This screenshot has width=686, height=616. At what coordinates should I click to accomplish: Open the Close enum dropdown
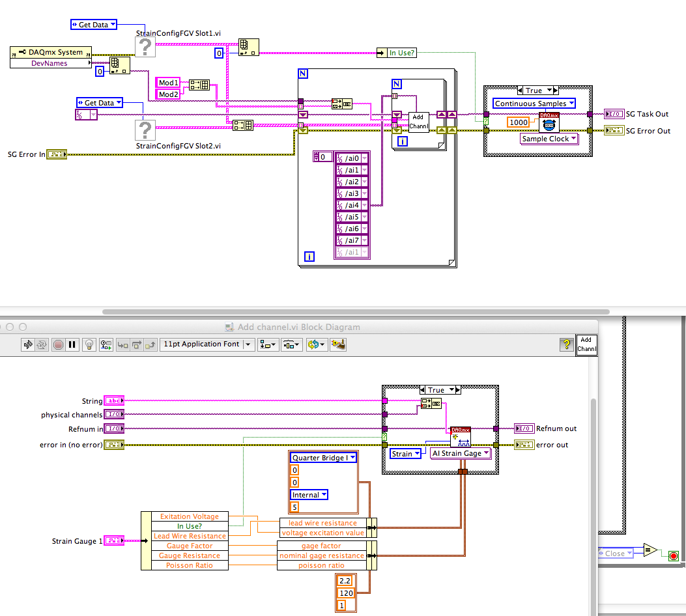click(616, 553)
